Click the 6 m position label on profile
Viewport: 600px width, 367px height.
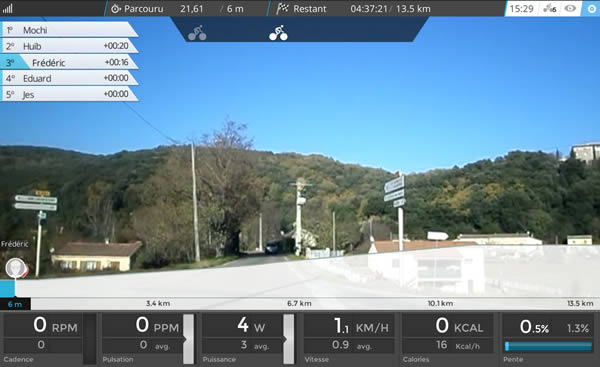click(15, 304)
